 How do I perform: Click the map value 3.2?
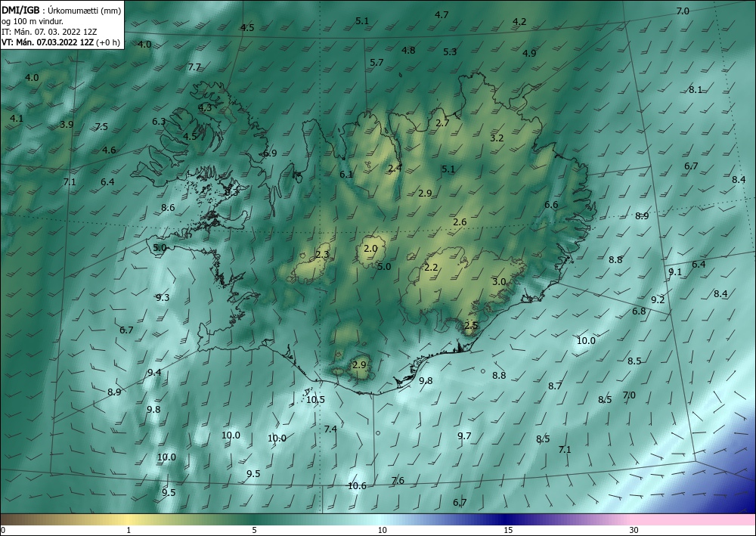click(x=497, y=138)
